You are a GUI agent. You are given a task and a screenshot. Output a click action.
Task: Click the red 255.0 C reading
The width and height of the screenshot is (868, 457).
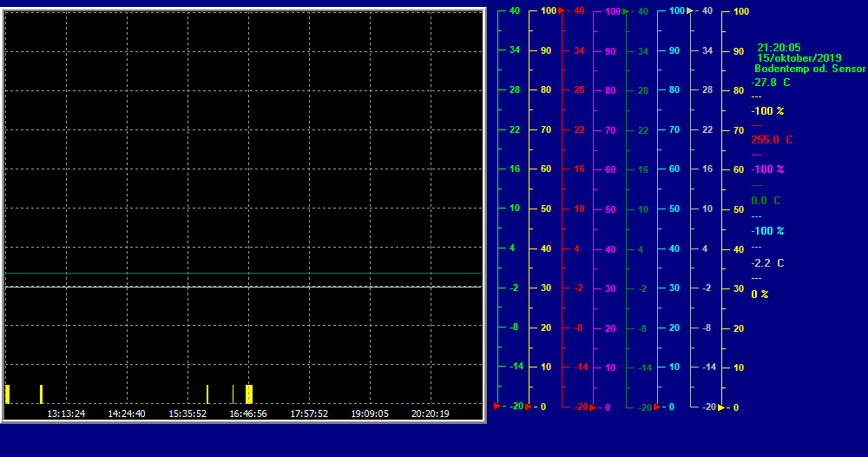point(771,140)
